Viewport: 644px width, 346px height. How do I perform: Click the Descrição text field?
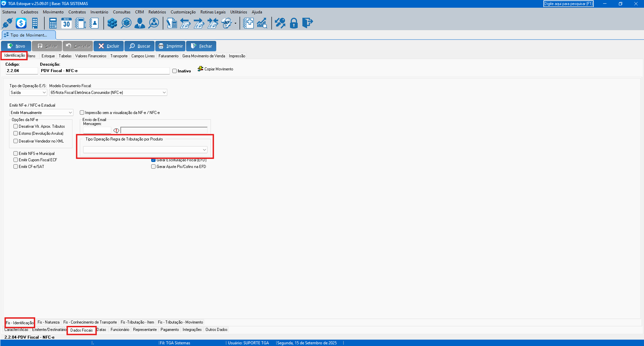pyautogui.click(x=105, y=71)
